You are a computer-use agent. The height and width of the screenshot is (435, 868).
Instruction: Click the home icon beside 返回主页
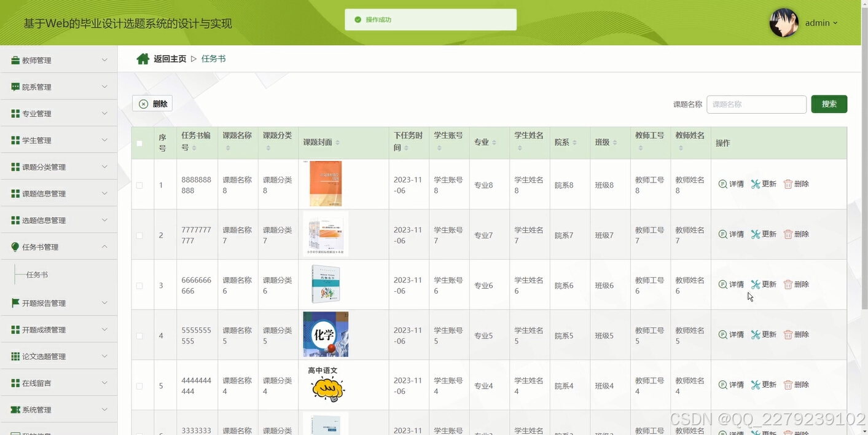(143, 58)
